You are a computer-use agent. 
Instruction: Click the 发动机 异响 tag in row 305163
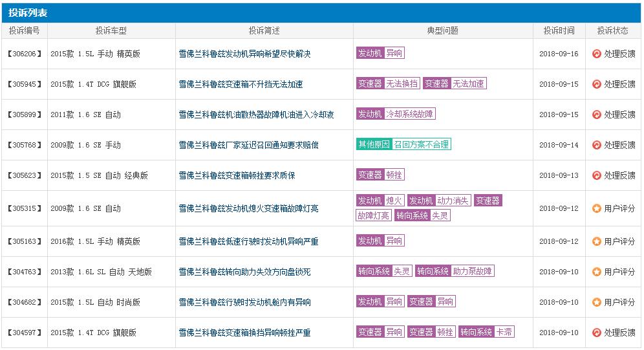[380, 240]
